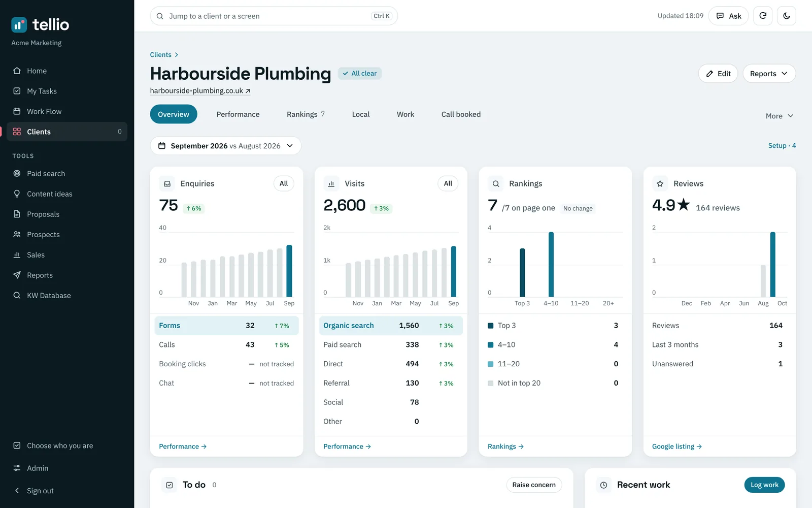Image resolution: width=812 pixels, height=508 pixels.
Task: Focus the Jump to client search field
Action: click(274, 16)
